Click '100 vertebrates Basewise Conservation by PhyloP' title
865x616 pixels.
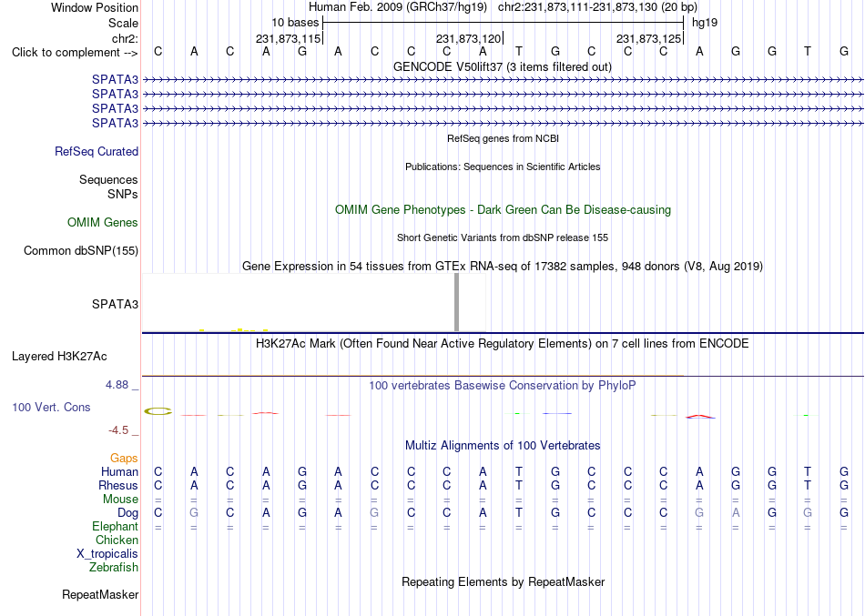click(503, 386)
